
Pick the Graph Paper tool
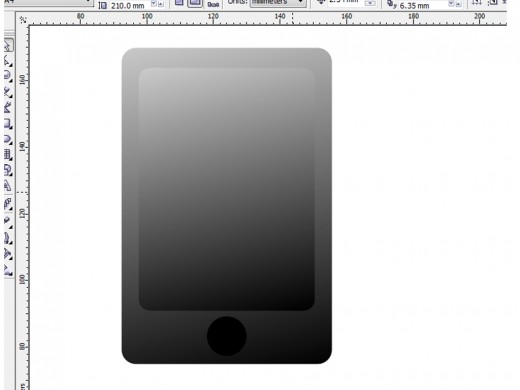[x=8, y=155]
